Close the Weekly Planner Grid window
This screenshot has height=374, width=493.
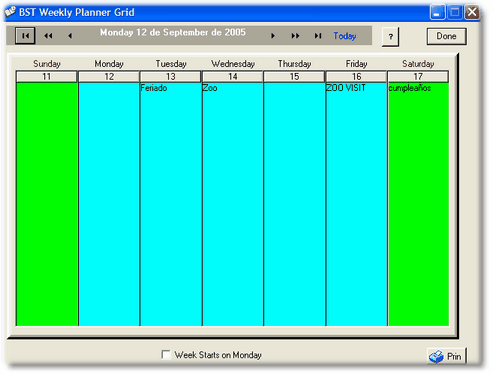(472, 12)
